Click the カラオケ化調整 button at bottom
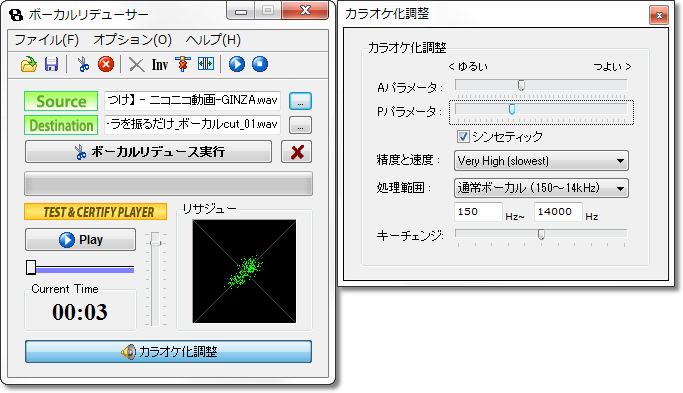 point(168,352)
